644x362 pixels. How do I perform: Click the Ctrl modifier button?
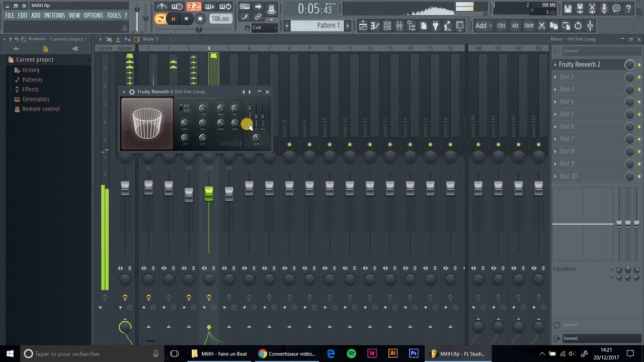(x=502, y=26)
